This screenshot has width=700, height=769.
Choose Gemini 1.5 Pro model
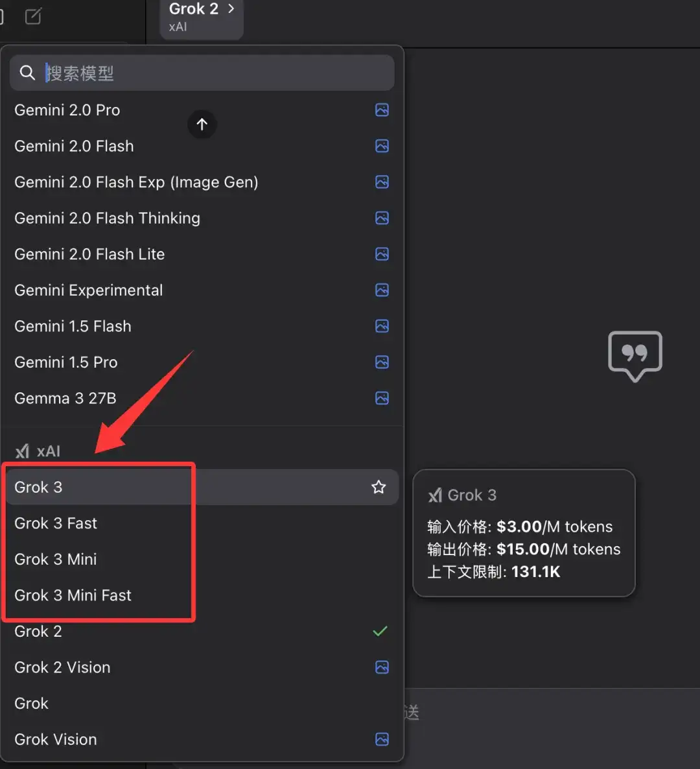202,362
